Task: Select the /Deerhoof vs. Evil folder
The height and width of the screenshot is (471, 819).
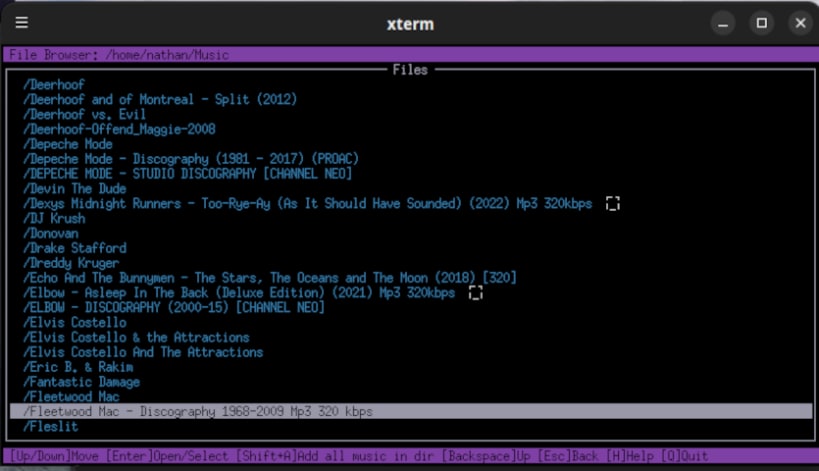Action: coord(85,114)
